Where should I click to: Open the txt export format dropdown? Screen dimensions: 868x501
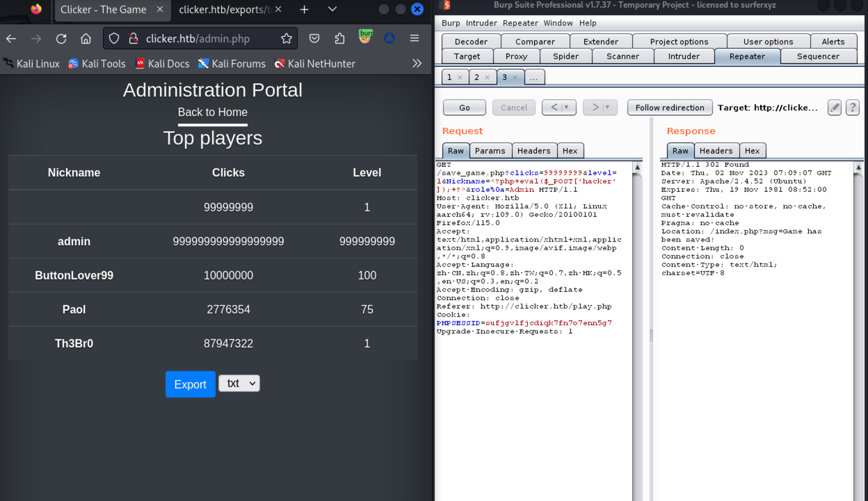(239, 383)
